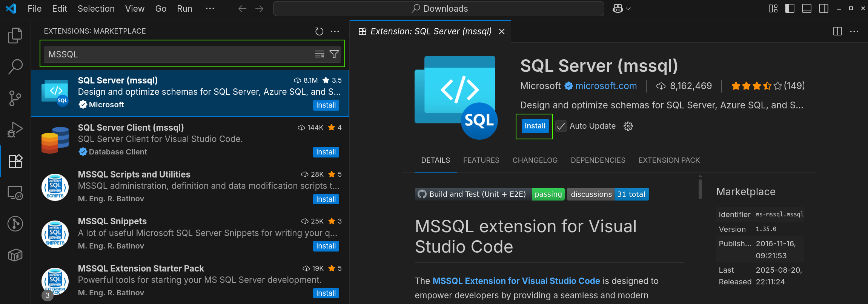
Task: Open the extension search filter menu
Action: coord(334,54)
